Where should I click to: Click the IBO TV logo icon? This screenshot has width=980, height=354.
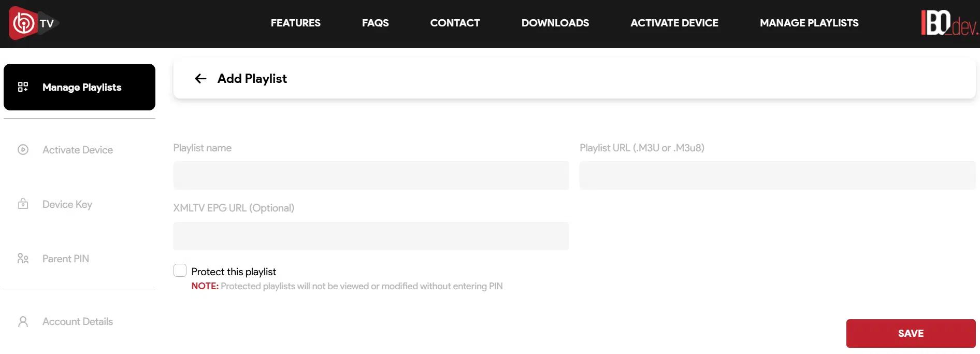(x=32, y=23)
